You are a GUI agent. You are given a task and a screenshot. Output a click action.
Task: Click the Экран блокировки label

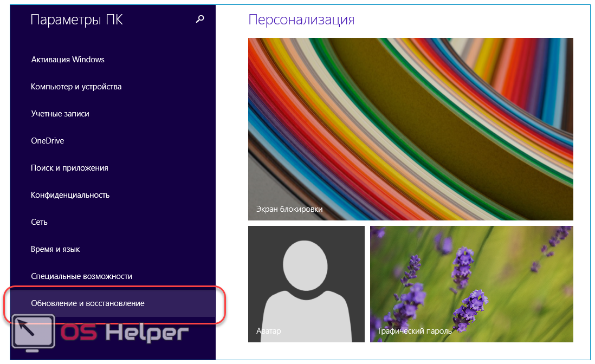point(289,209)
